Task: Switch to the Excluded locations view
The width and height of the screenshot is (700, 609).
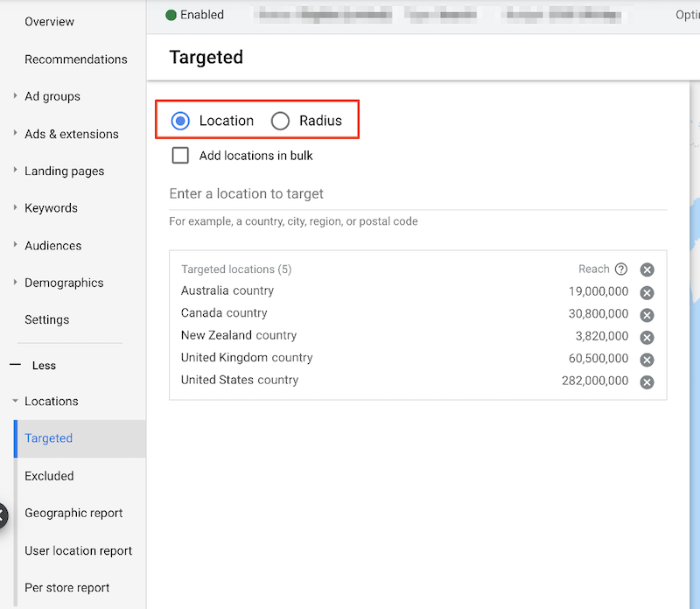Action: pyautogui.click(x=49, y=476)
